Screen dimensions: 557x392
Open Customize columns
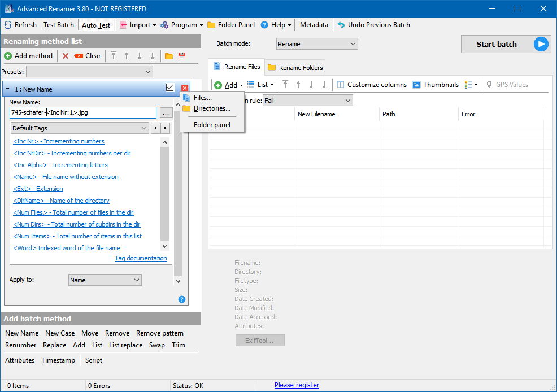tap(372, 85)
